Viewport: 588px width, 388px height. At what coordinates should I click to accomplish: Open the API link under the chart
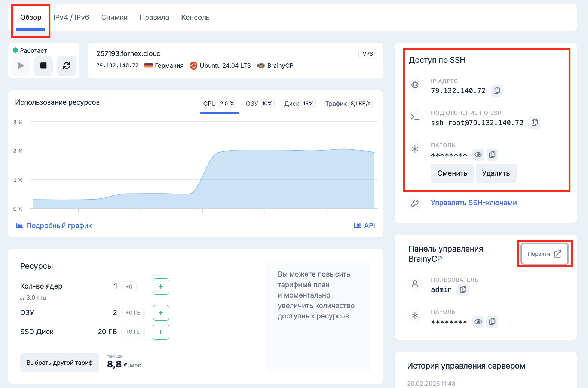[x=370, y=225]
